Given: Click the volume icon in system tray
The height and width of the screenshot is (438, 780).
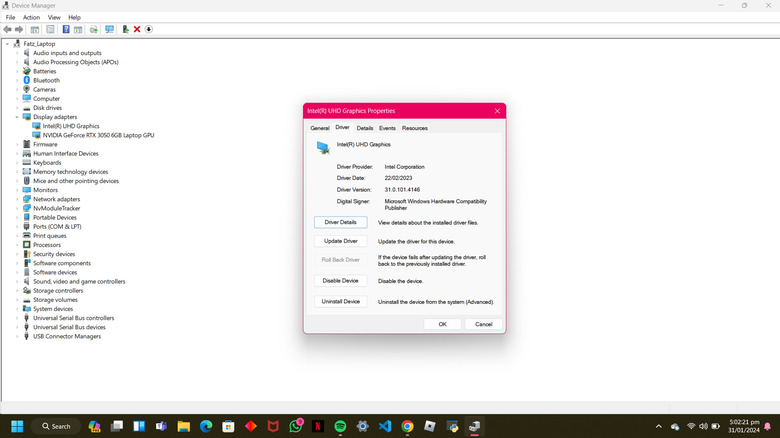Looking at the screenshot, I should (703, 426).
